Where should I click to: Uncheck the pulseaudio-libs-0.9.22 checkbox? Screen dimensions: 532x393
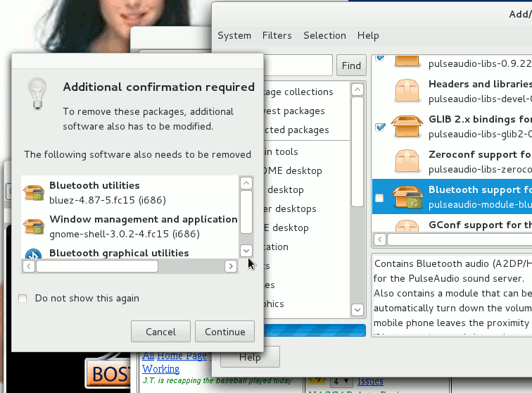click(380, 58)
